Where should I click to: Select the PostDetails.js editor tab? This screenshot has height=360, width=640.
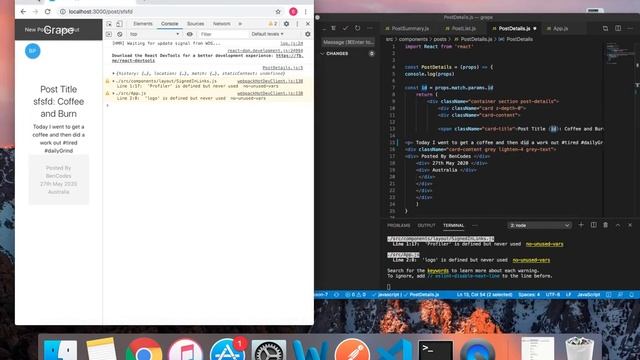pos(514,29)
